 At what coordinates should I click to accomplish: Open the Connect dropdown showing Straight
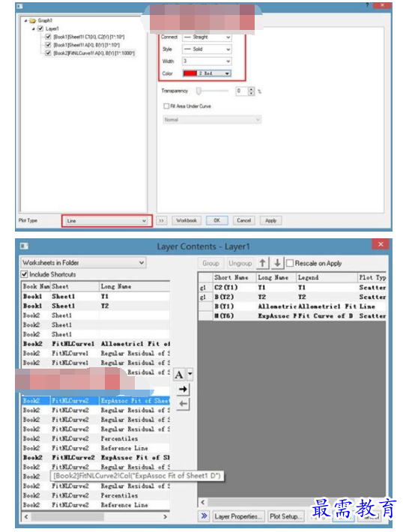tap(207, 37)
